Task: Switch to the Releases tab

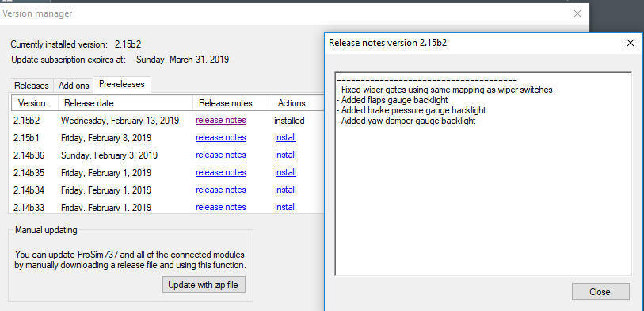Action: pos(31,86)
